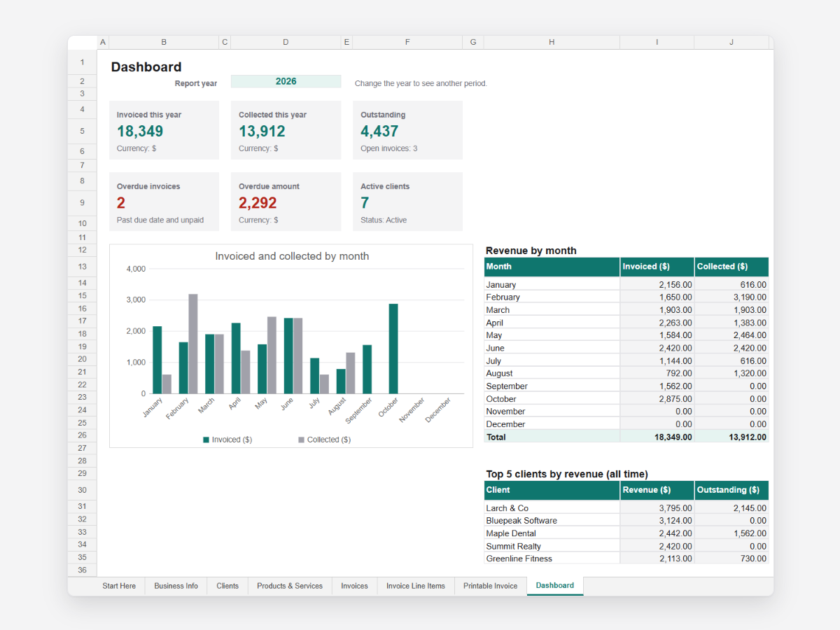Select row 30 header
Viewport: 840px width, 630px height.
pyautogui.click(x=82, y=490)
